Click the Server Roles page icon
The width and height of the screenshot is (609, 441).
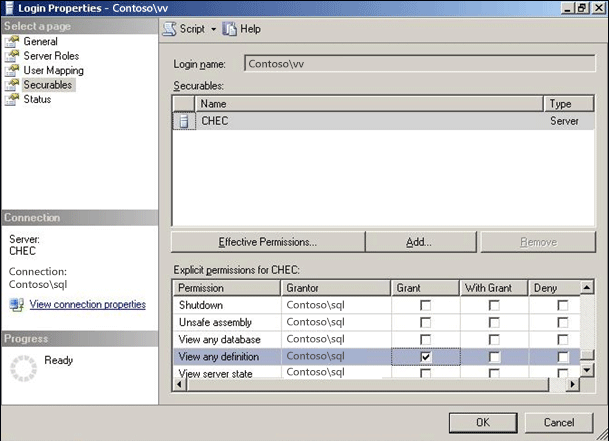(x=12, y=56)
